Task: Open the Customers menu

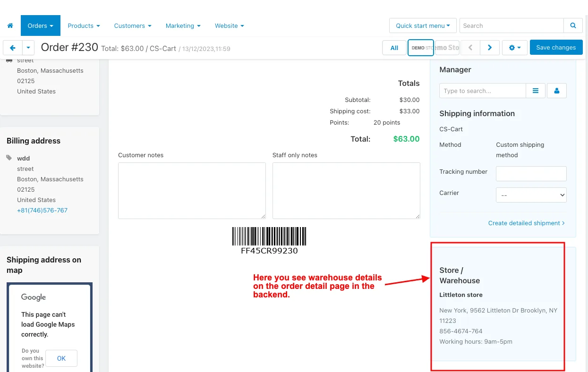Action: [x=133, y=25]
